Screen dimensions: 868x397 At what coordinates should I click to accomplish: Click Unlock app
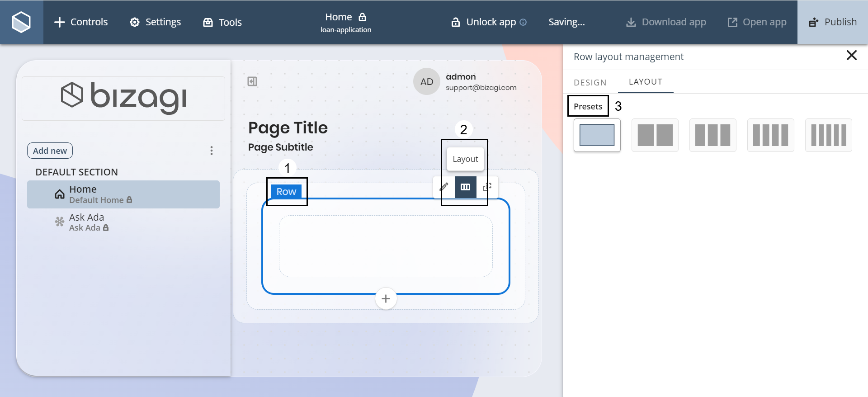point(484,22)
